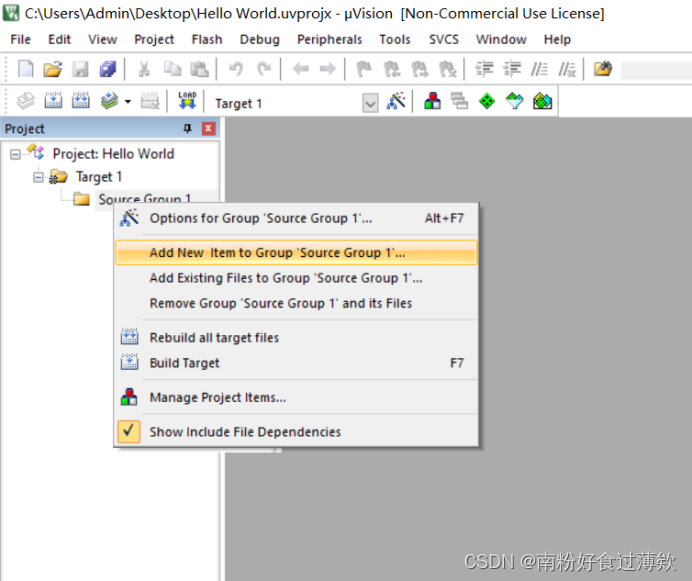Click the Options for Target wand icon
The width and height of the screenshot is (692, 581).
tap(396, 101)
